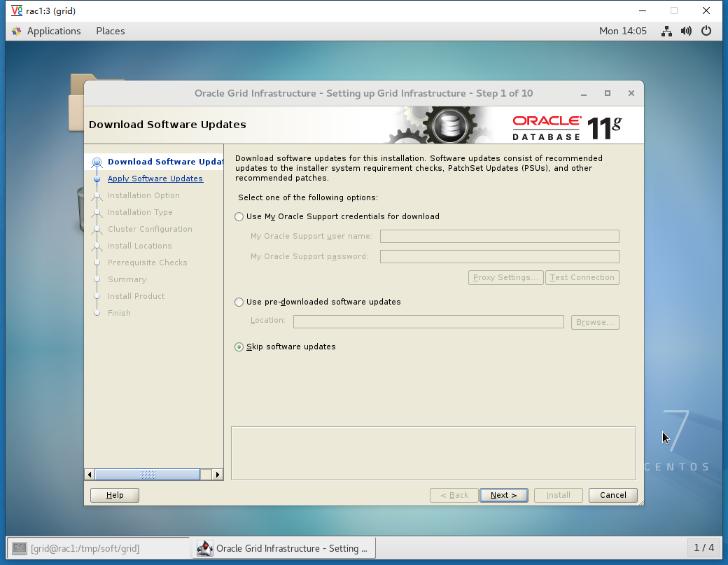Cancel the Grid Infrastructure installer
Screen dimensions: 728x565
(613, 496)
